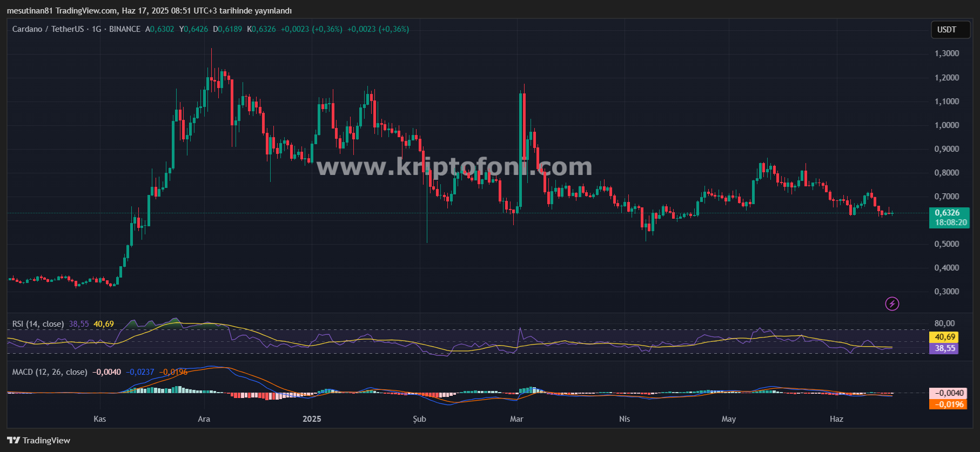Click the 0,3000 price axis label
This screenshot has width=980, height=452.
(947, 292)
